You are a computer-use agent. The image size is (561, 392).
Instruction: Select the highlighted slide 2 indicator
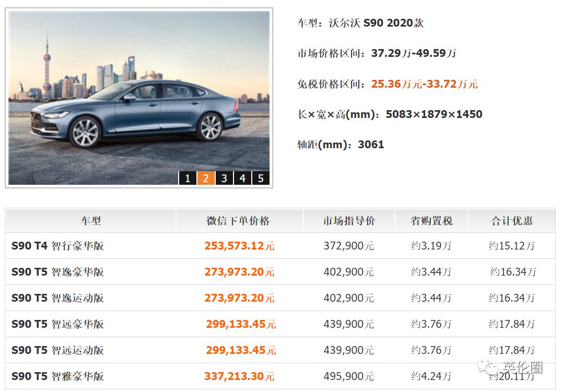click(x=206, y=178)
